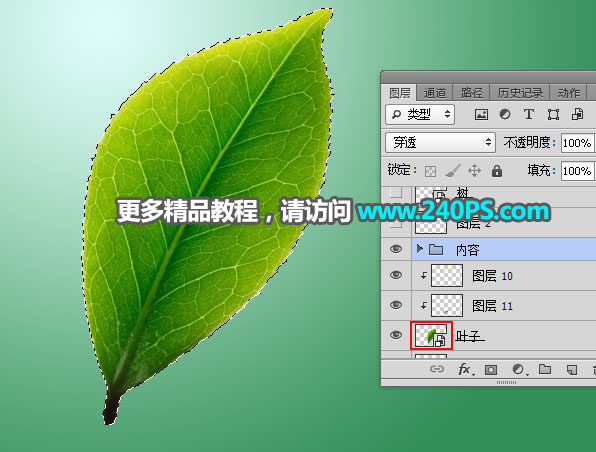Select the 叶子 layer name

tap(469, 336)
